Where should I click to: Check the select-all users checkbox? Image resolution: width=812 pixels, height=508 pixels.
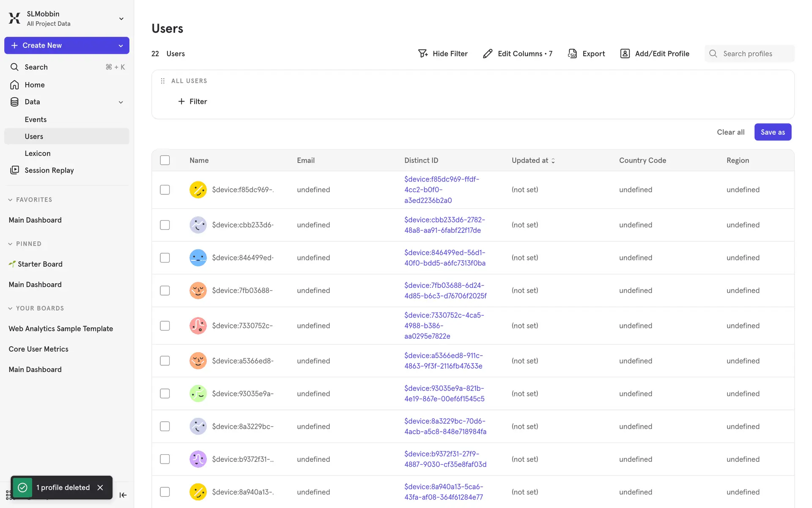(x=165, y=160)
